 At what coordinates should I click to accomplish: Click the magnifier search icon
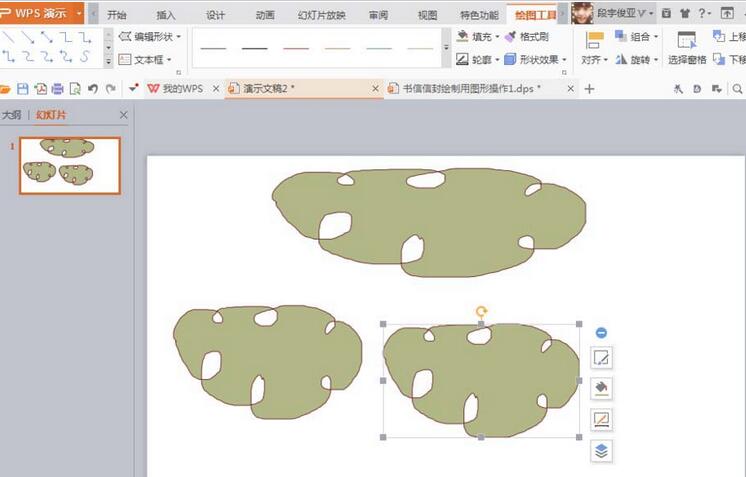coord(737,88)
